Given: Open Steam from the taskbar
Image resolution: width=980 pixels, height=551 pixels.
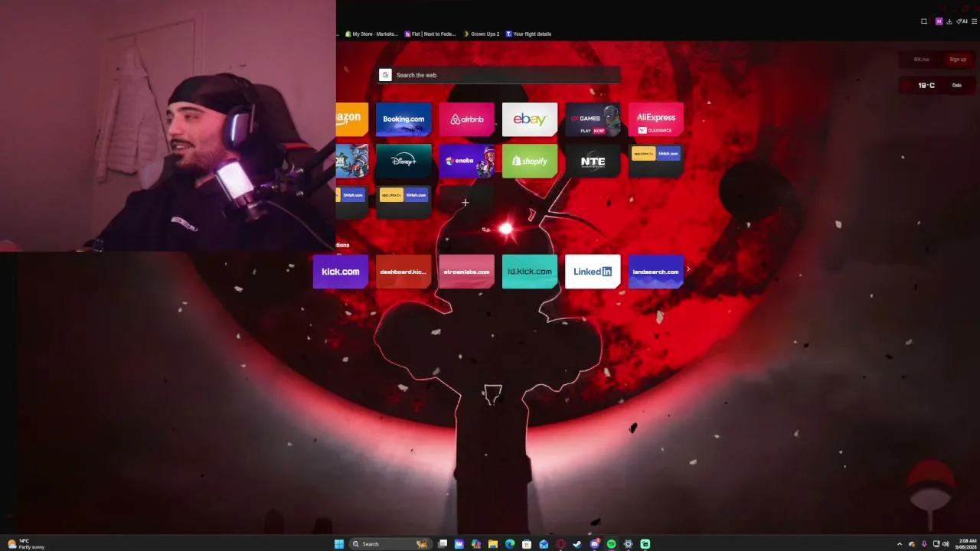Looking at the screenshot, I should 577,544.
